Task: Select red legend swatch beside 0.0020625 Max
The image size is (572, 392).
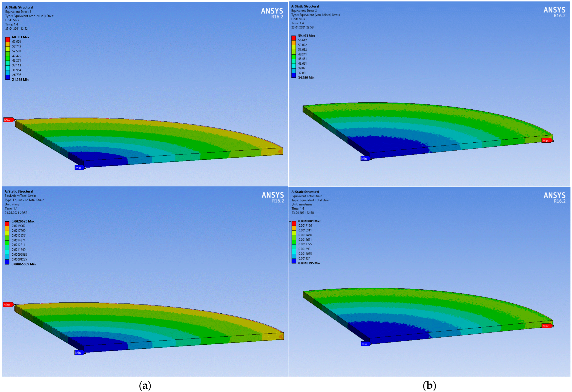Action: click(7, 223)
